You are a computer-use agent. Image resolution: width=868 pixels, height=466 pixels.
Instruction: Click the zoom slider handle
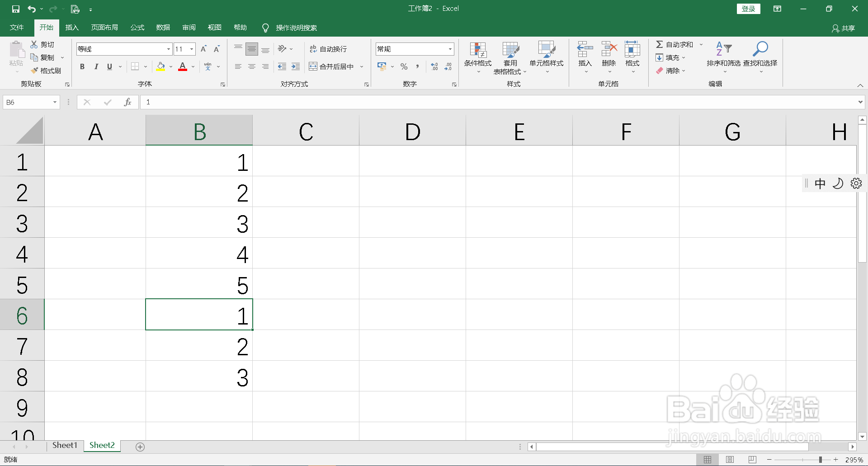click(820, 460)
